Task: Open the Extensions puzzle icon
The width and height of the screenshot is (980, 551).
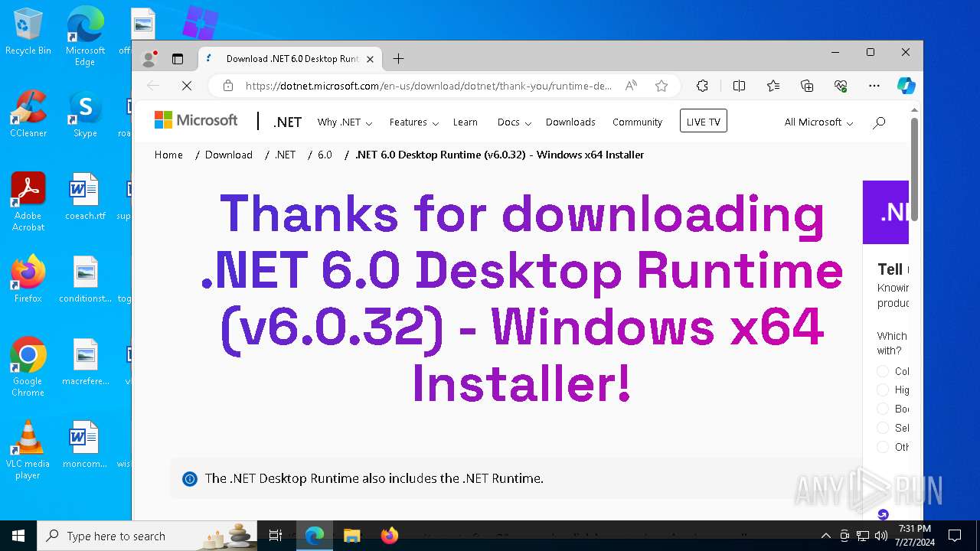Action: pos(702,86)
